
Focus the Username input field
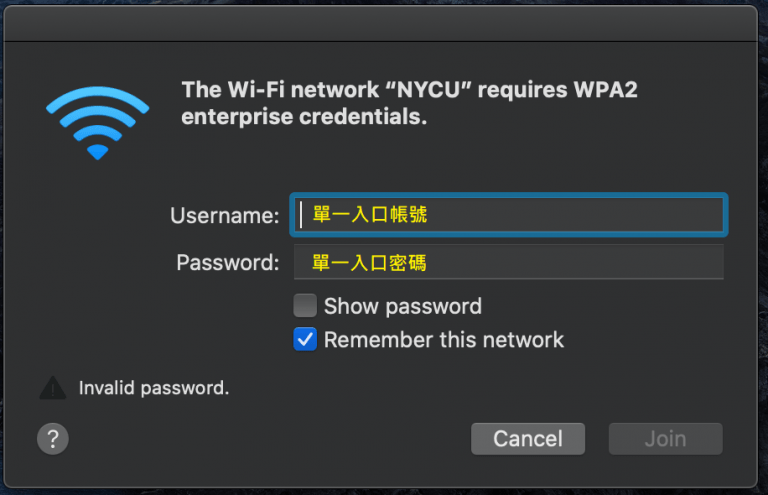click(580, 215)
